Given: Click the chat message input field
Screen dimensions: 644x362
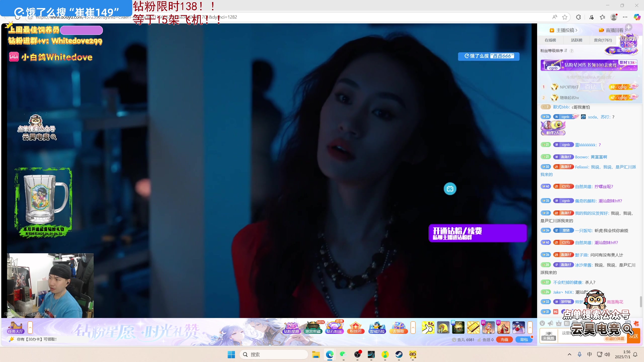Looking at the screenshot, I should click(x=592, y=336).
